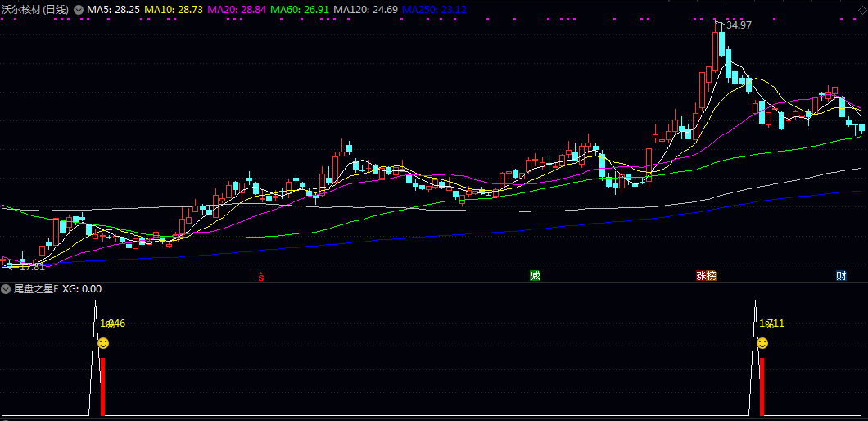Click the left red signal bar

pyautogui.click(x=103, y=387)
